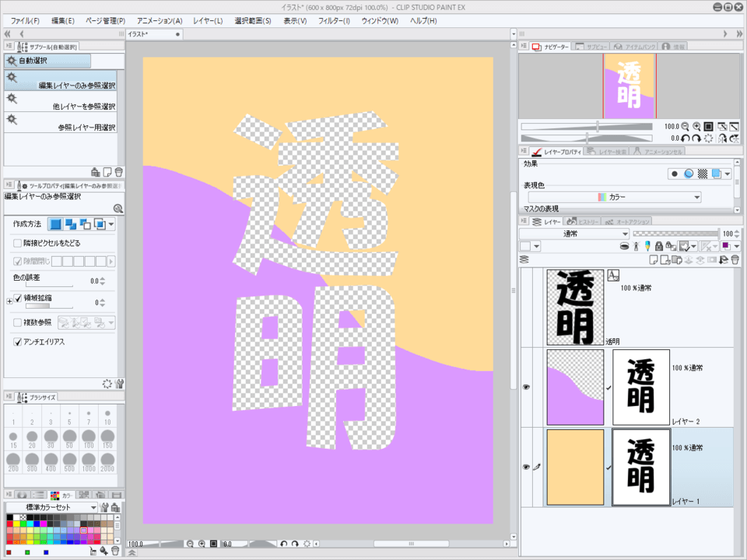Open the フィルター(I) menu
Viewport: 747px width, 560px height.
point(334,20)
